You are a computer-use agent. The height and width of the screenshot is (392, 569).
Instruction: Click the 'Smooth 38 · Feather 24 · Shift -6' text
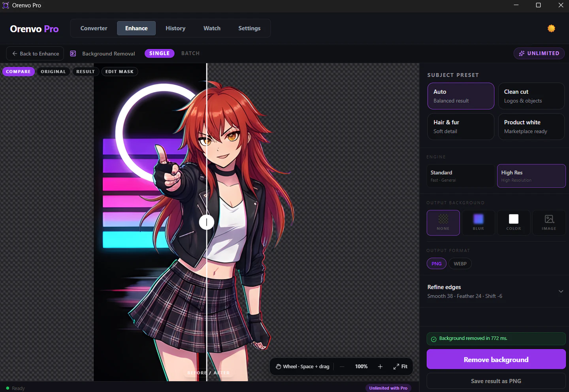(465, 296)
